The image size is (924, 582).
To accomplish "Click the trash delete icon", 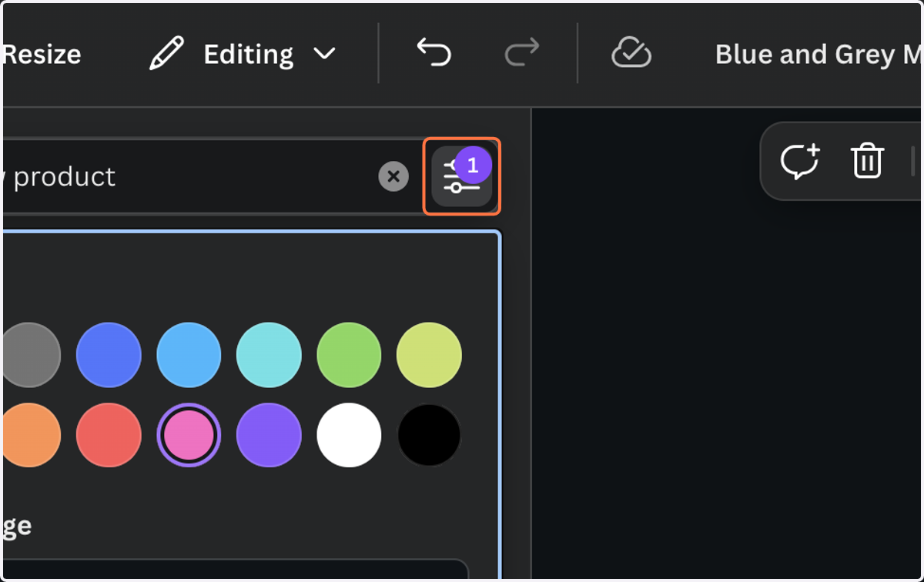I will click(867, 162).
